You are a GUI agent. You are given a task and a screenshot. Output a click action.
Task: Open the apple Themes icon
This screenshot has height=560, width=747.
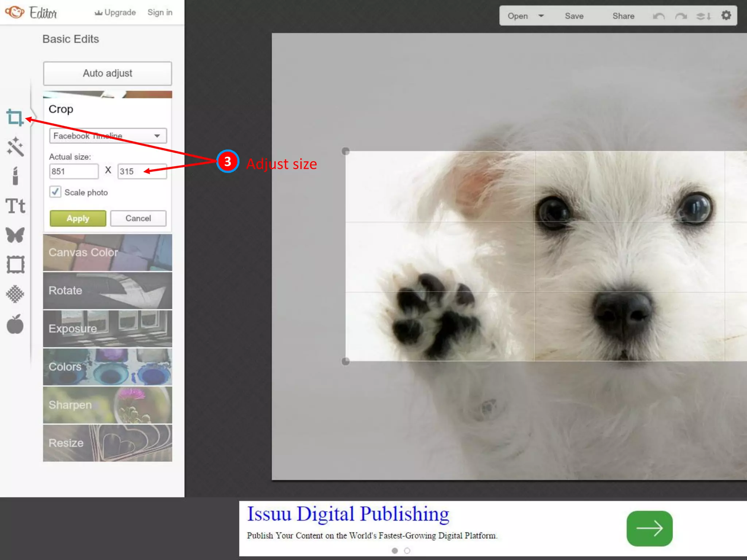point(15,324)
